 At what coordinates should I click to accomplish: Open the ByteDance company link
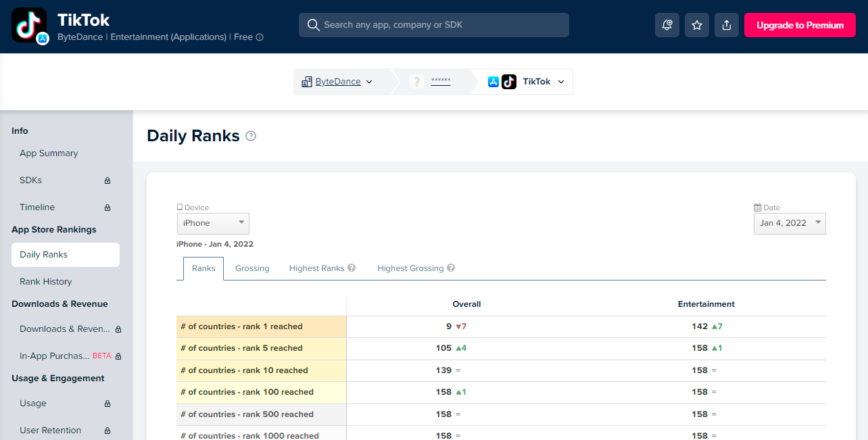[338, 82]
